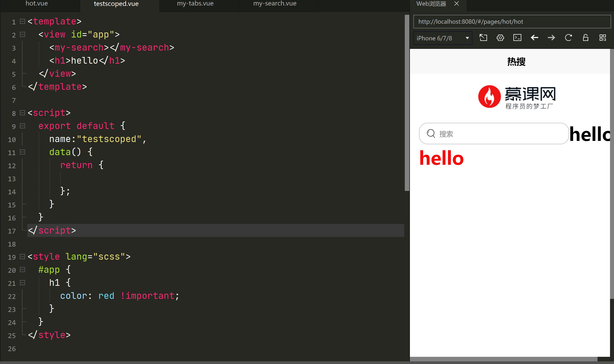This screenshot has width=614, height=364.
Task: Open browser settings gear icon
Action: click(500, 38)
